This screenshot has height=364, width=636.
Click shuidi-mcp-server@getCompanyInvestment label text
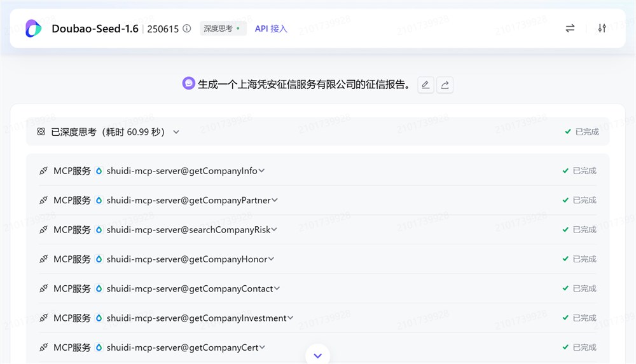(x=197, y=318)
